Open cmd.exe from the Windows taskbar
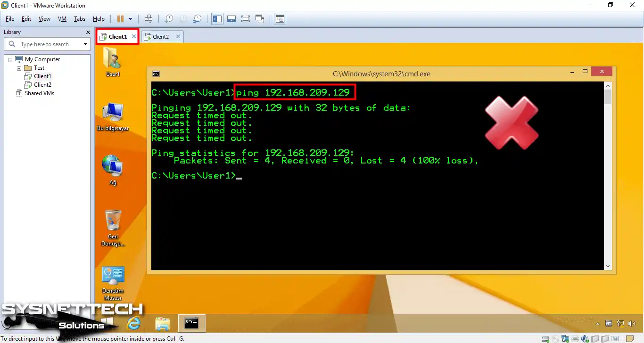 point(191,323)
